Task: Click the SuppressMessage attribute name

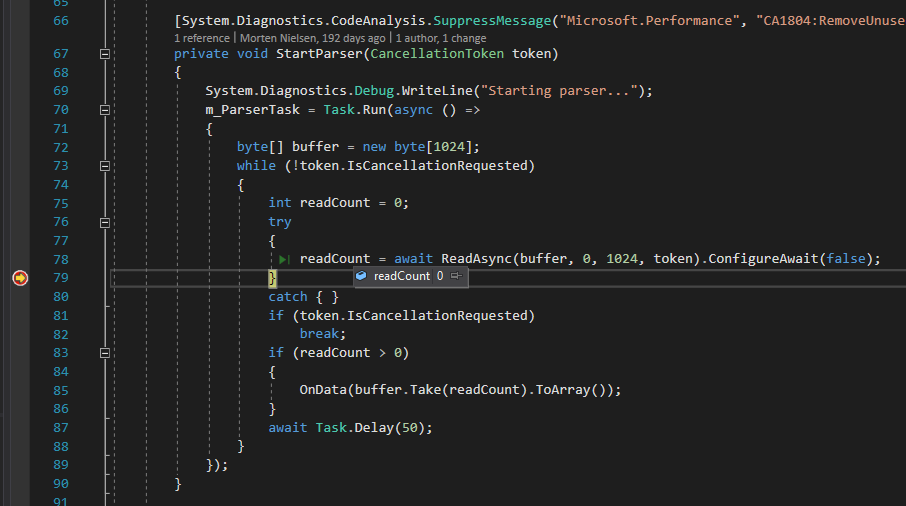Action: (x=492, y=21)
